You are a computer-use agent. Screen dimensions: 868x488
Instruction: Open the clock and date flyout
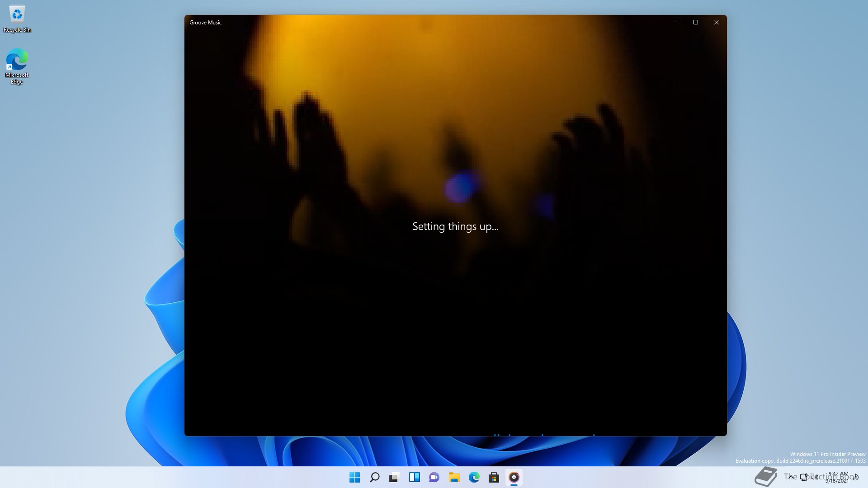click(837, 477)
